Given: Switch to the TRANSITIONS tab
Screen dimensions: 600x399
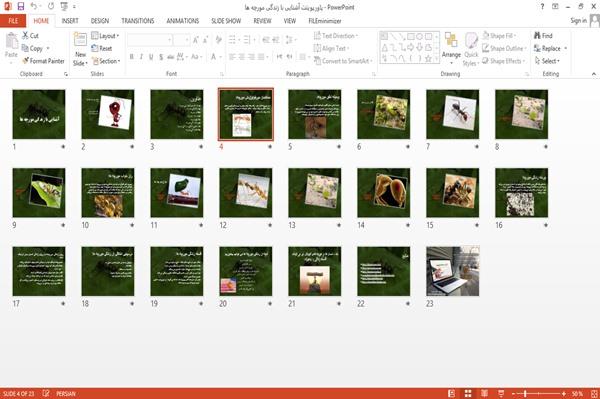Looking at the screenshot, I should (138, 21).
